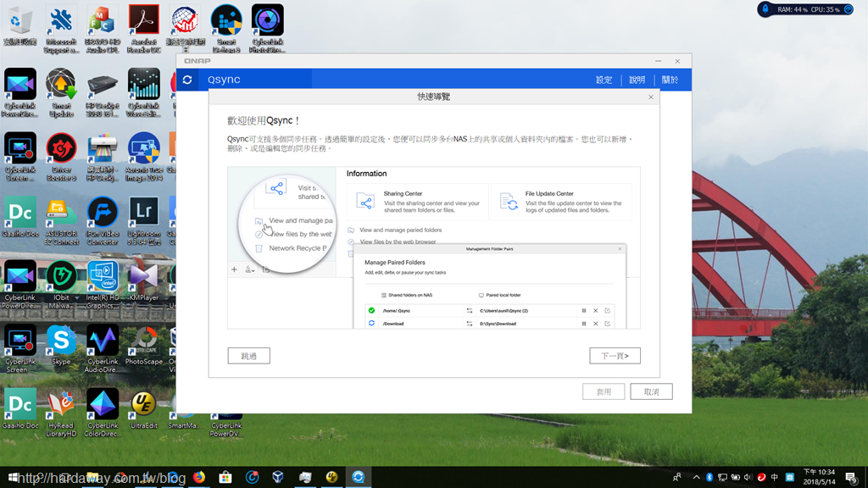Click the VirtualBox cube icon on taskbar

point(278,477)
